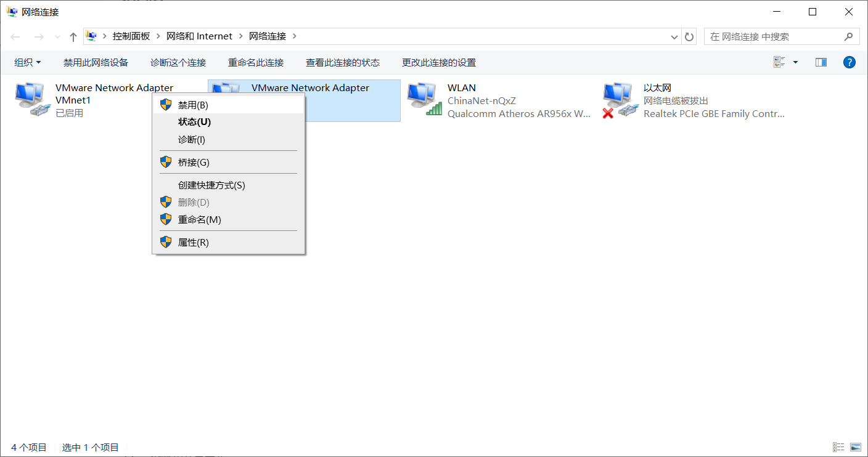The image size is (868, 457).
Task: Open the recent locations dropdown
Action: (x=57, y=37)
